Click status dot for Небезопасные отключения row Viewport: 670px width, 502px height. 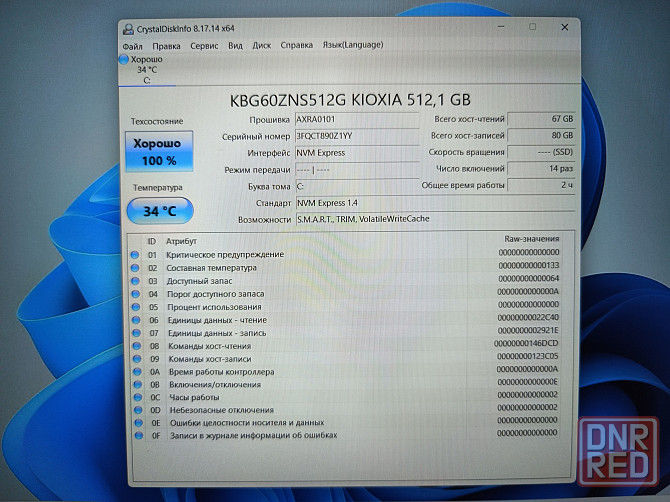pyautogui.click(x=138, y=410)
